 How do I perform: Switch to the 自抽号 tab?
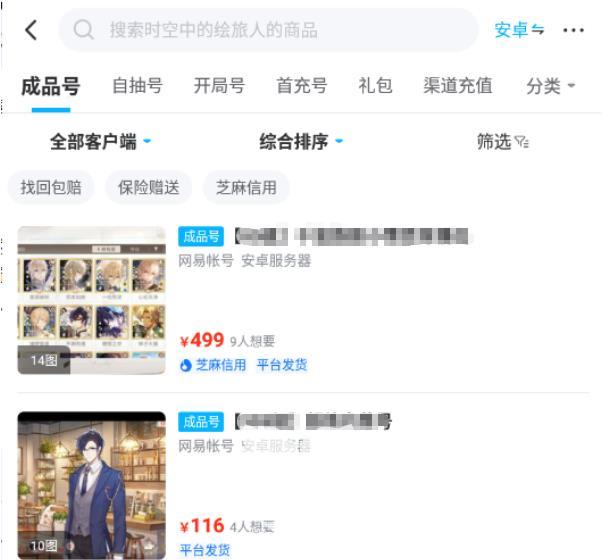coord(137,85)
